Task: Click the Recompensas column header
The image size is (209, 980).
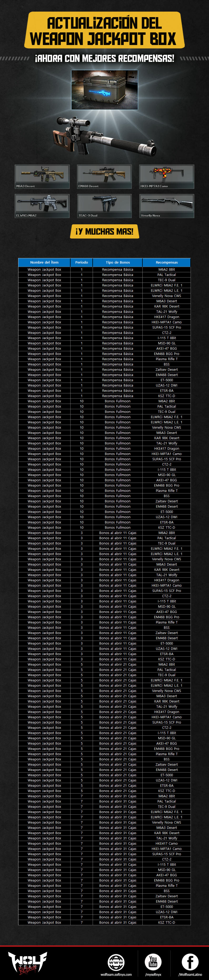Action: point(166,262)
